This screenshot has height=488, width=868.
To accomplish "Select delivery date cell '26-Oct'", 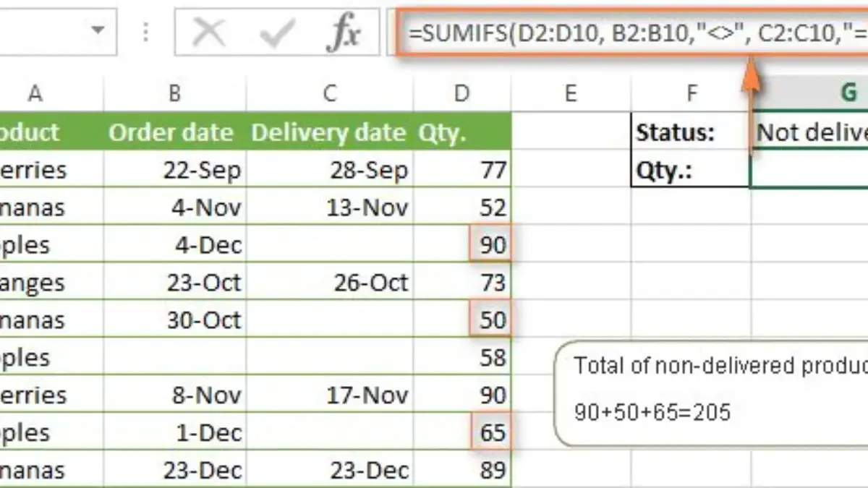I will (329, 283).
